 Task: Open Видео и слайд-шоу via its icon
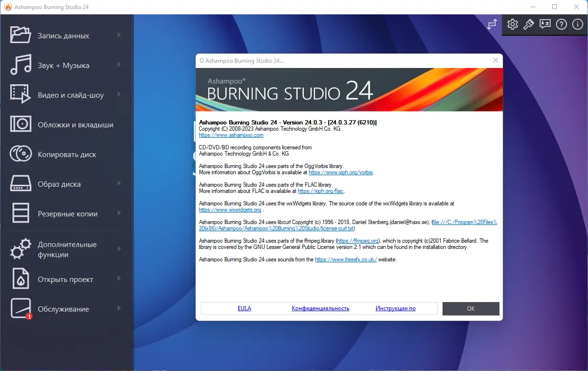(x=20, y=95)
